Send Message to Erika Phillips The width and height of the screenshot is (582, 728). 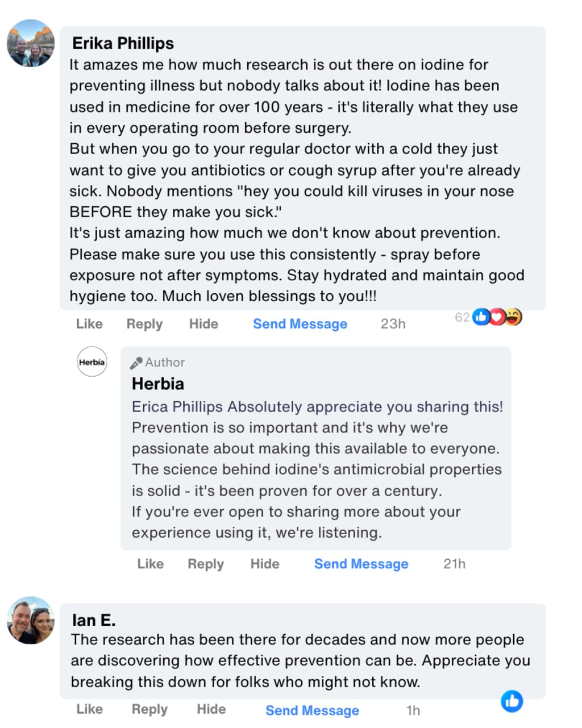pyautogui.click(x=300, y=324)
